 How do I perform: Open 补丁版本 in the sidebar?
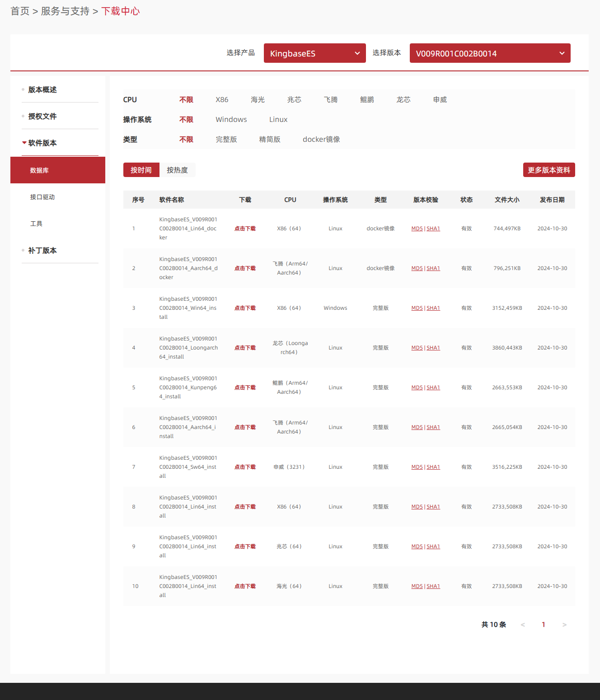click(x=42, y=250)
